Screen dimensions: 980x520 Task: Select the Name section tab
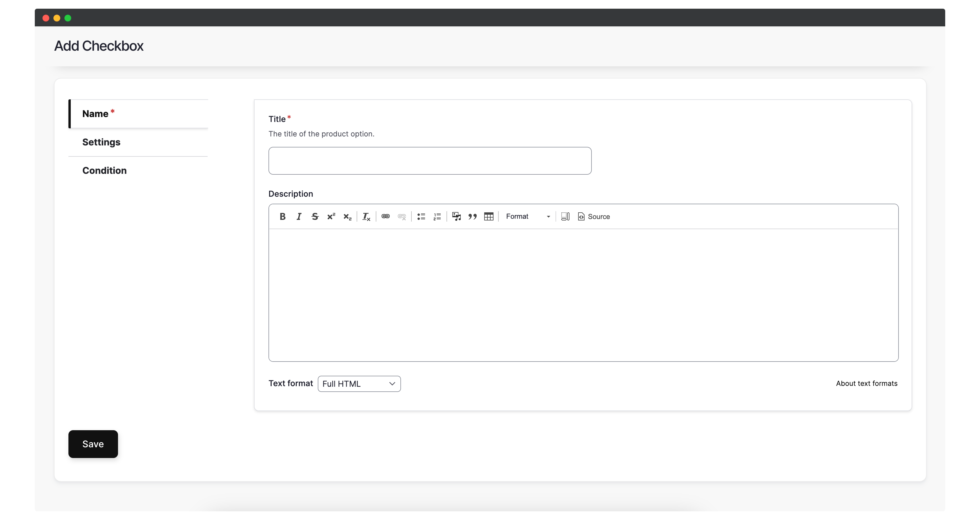(139, 113)
